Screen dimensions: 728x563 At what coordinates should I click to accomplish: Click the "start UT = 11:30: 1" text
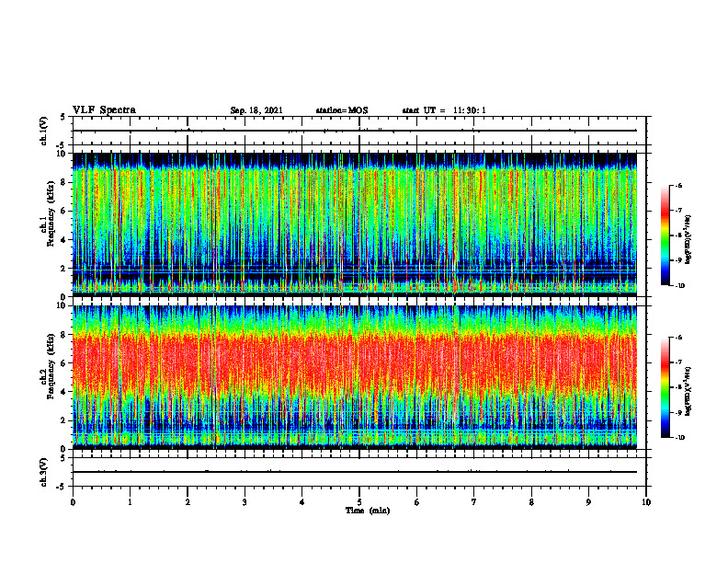[x=444, y=110]
